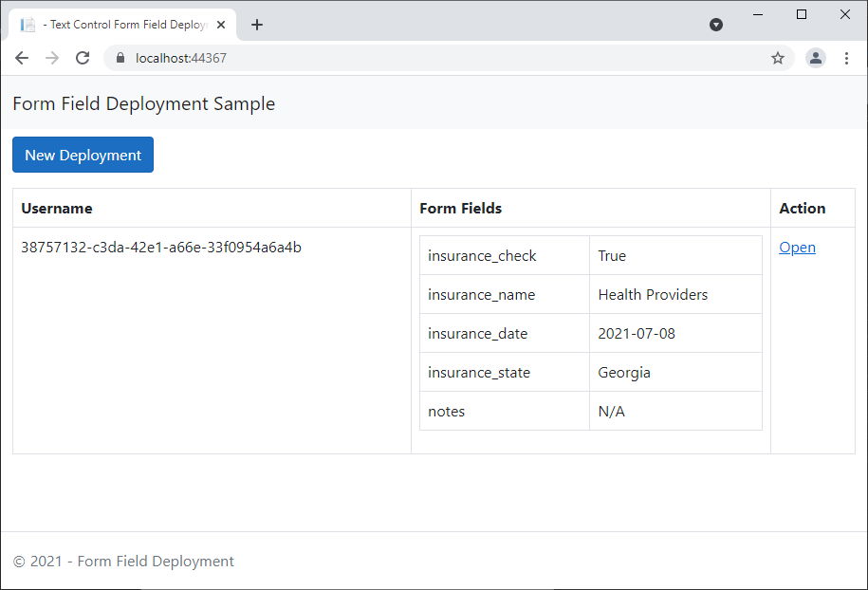Click the Georgia value cell
Viewport: 868px width, 590px height.
click(675, 372)
